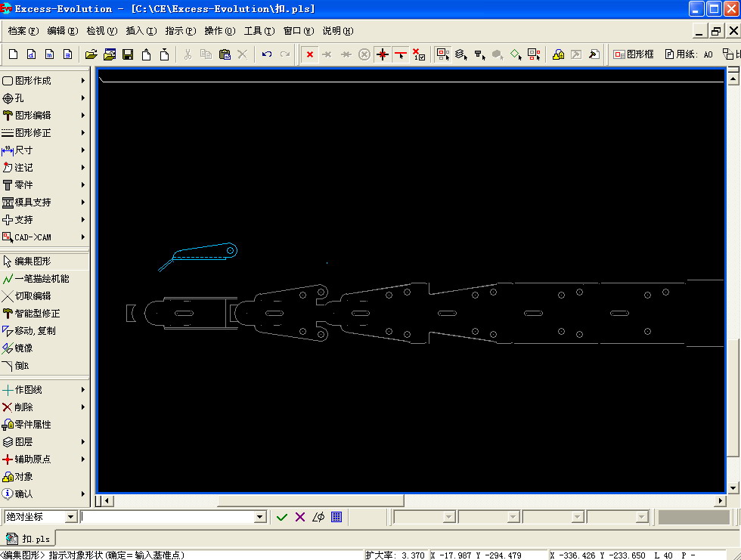Open the 档案(F) menu

(x=23, y=31)
